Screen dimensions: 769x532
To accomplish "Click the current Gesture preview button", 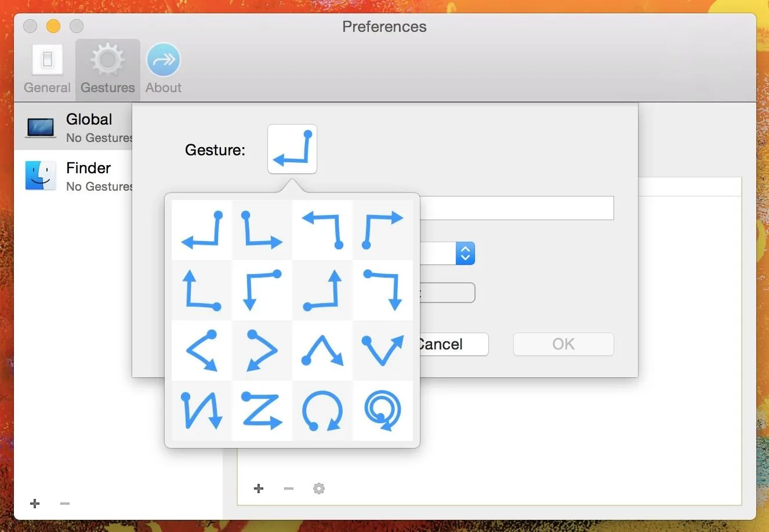I will point(292,149).
